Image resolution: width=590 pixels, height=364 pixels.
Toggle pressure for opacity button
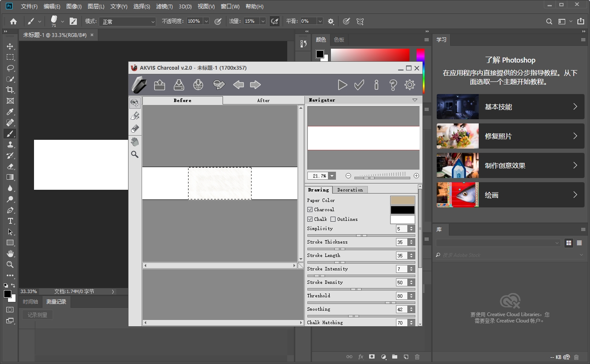pos(218,21)
